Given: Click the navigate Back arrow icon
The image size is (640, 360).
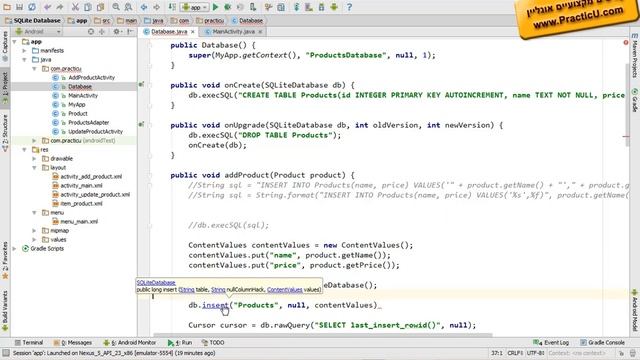Looking at the screenshot, I should click(144, 7).
